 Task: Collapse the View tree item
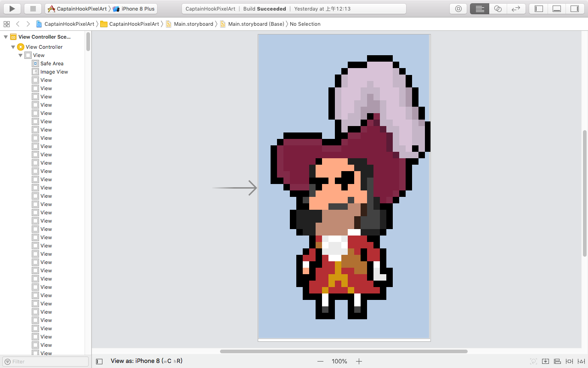pos(21,55)
